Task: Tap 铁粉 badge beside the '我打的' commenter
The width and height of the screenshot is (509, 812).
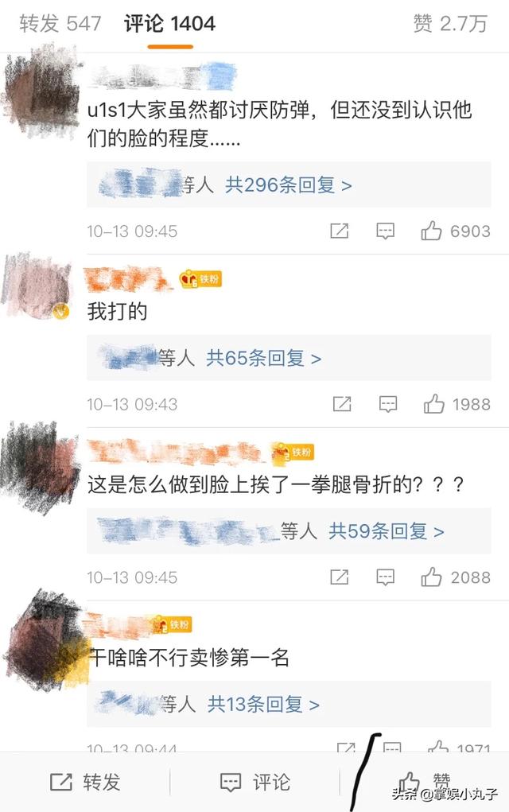Action: click(x=201, y=279)
